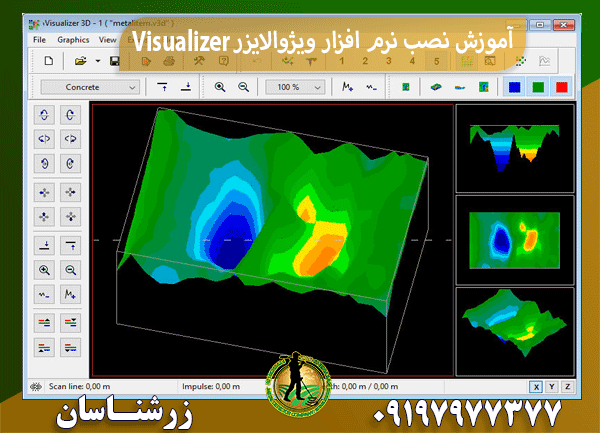Open the Graphics menu

click(x=73, y=40)
